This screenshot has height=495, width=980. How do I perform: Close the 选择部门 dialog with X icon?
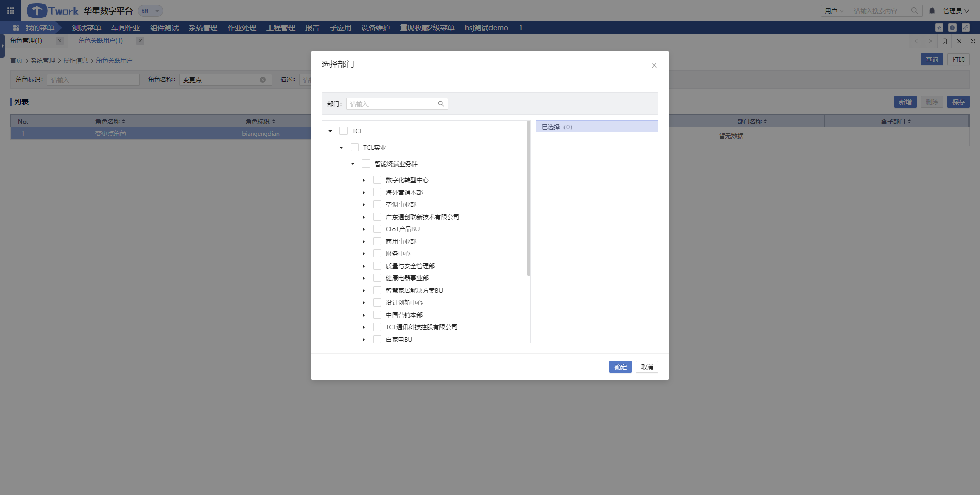coord(654,65)
